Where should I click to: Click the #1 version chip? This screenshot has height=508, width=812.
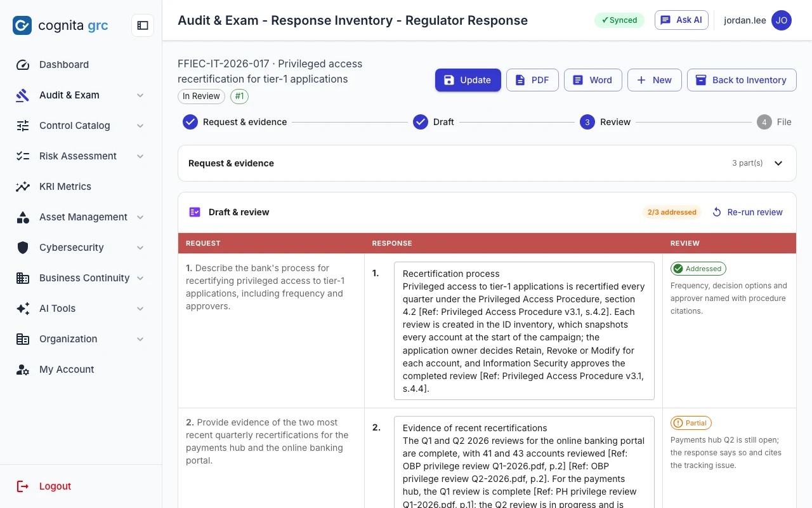click(239, 97)
